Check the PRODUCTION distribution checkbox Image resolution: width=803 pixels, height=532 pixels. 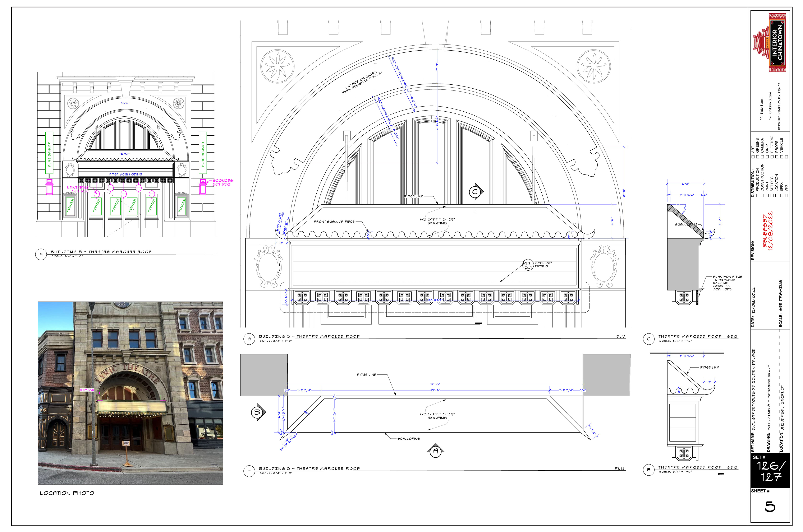point(757,196)
